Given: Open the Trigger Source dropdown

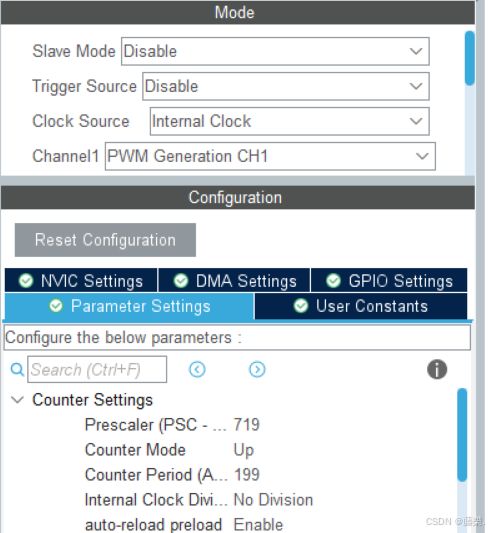Looking at the screenshot, I should pyautogui.click(x=286, y=86).
